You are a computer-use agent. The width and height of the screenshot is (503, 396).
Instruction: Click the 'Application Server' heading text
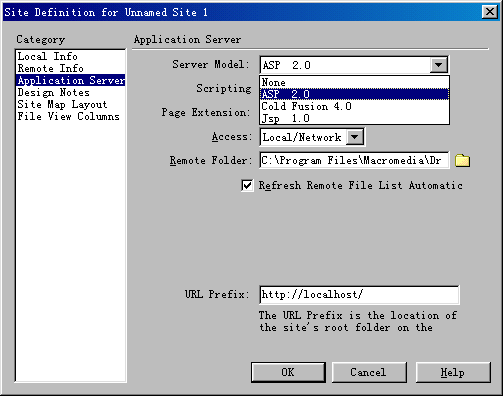tap(187, 40)
